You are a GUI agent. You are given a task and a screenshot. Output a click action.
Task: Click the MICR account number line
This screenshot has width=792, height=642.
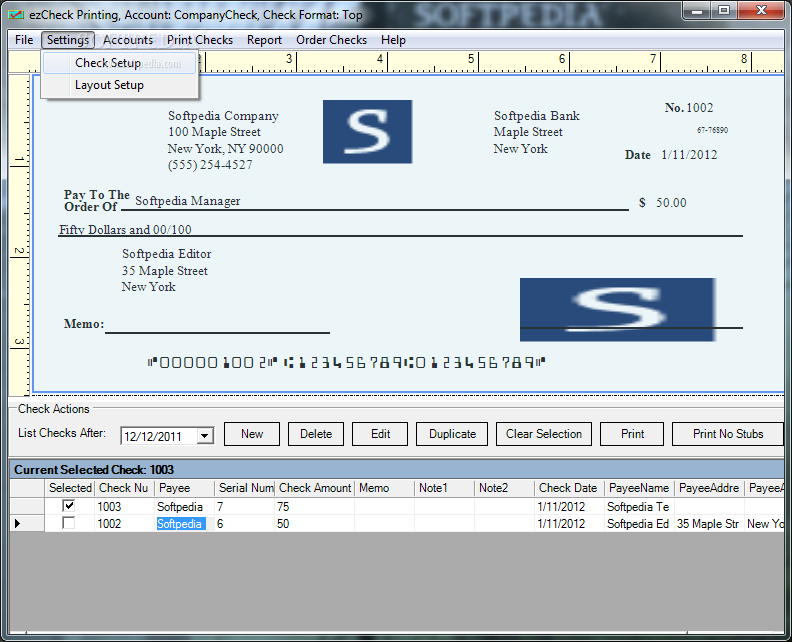click(x=346, y=362)
